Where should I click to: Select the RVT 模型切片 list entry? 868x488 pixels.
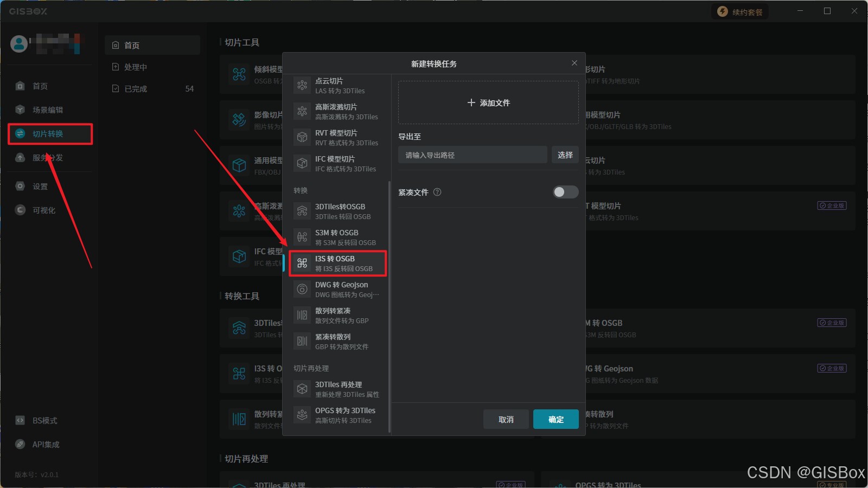pos(336,137)
